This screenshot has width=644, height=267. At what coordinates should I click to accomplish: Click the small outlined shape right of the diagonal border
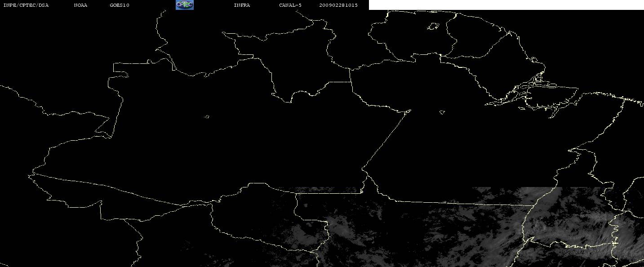tap(442, 112)
